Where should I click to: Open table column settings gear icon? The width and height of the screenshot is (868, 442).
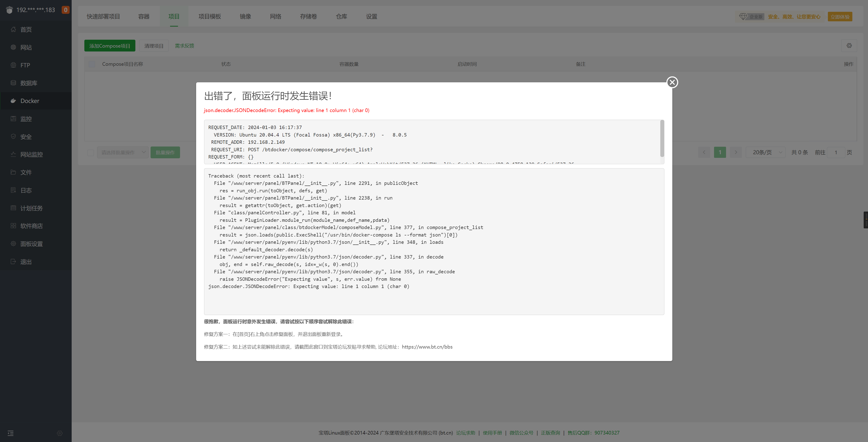[x=849, y=46]
